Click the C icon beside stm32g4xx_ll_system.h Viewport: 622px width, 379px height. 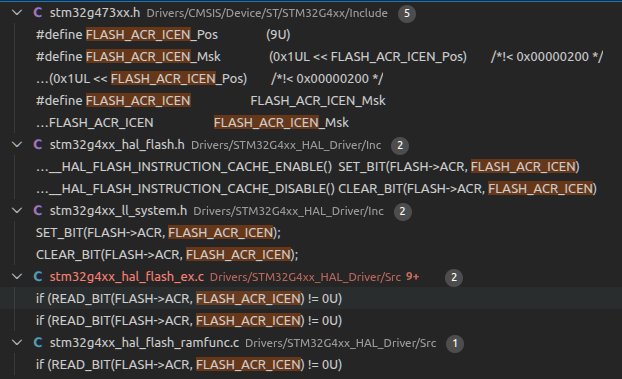coord(38,211)
